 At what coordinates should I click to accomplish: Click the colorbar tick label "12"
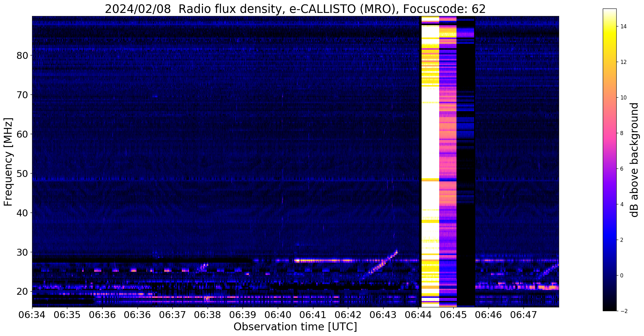coord(623,62)
